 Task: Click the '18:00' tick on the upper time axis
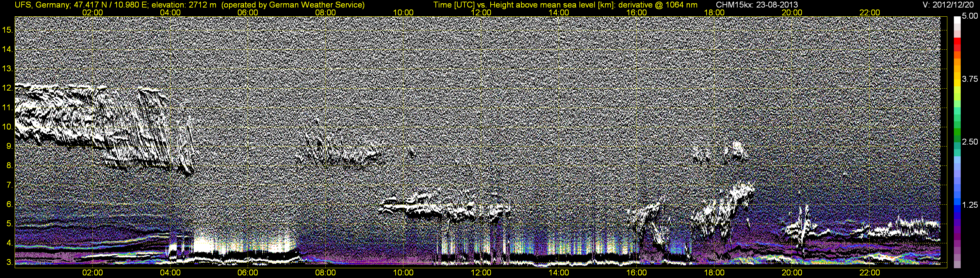tap(714, 12)
